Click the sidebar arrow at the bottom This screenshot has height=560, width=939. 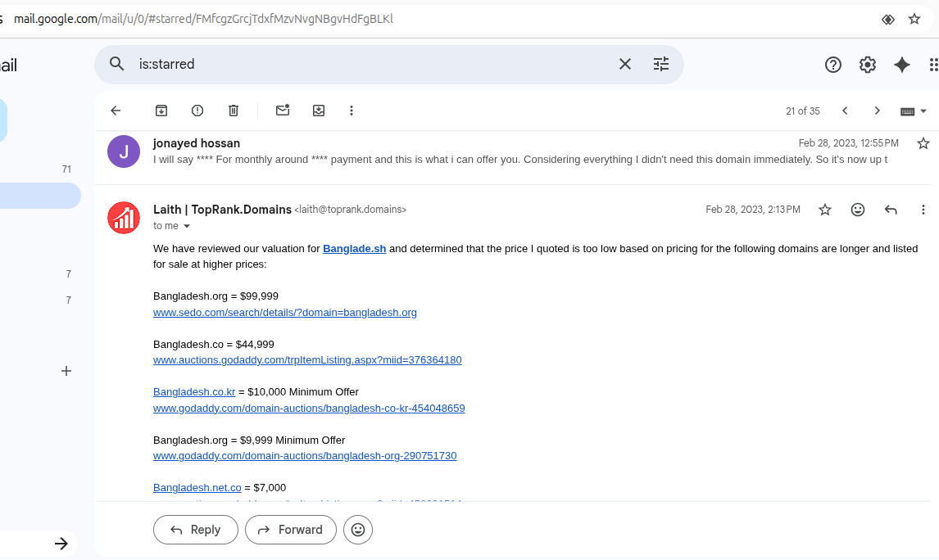(x=61, y=544)
